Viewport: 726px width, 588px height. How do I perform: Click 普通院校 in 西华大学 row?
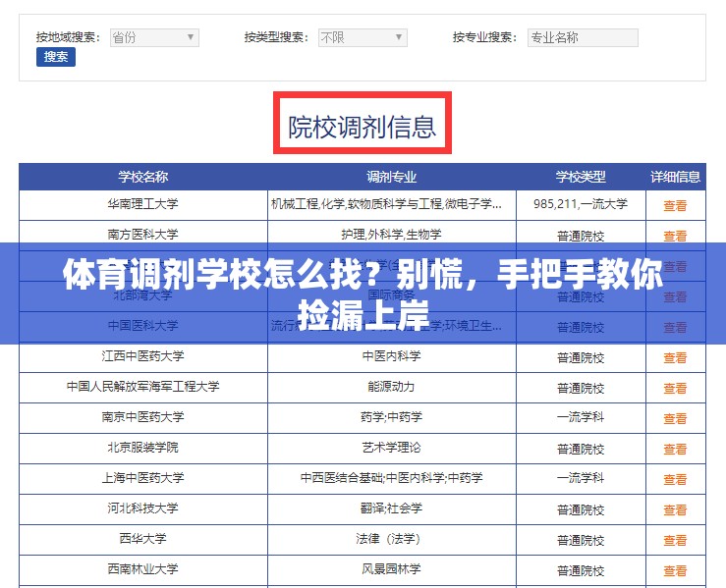click(581, 540)
